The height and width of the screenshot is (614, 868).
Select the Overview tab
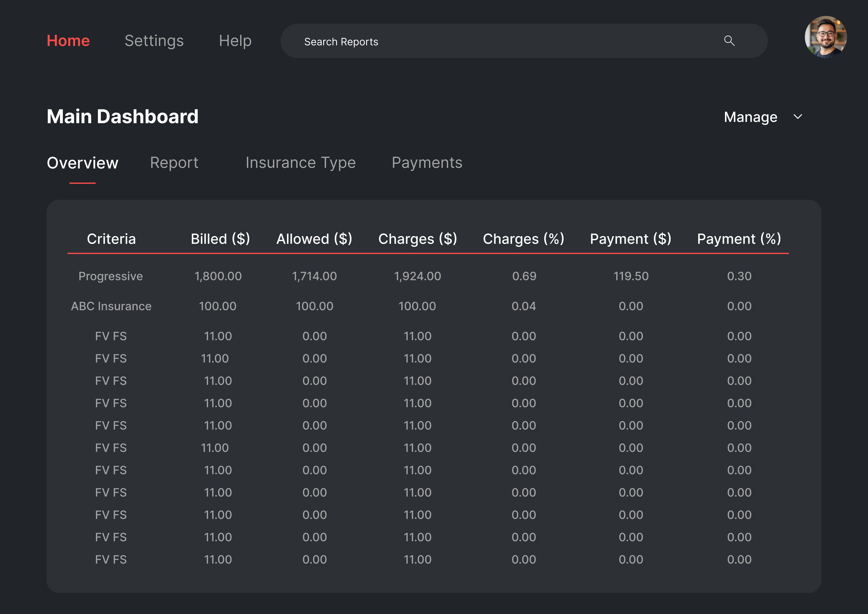pyautogui.click(x=82, y=163)
